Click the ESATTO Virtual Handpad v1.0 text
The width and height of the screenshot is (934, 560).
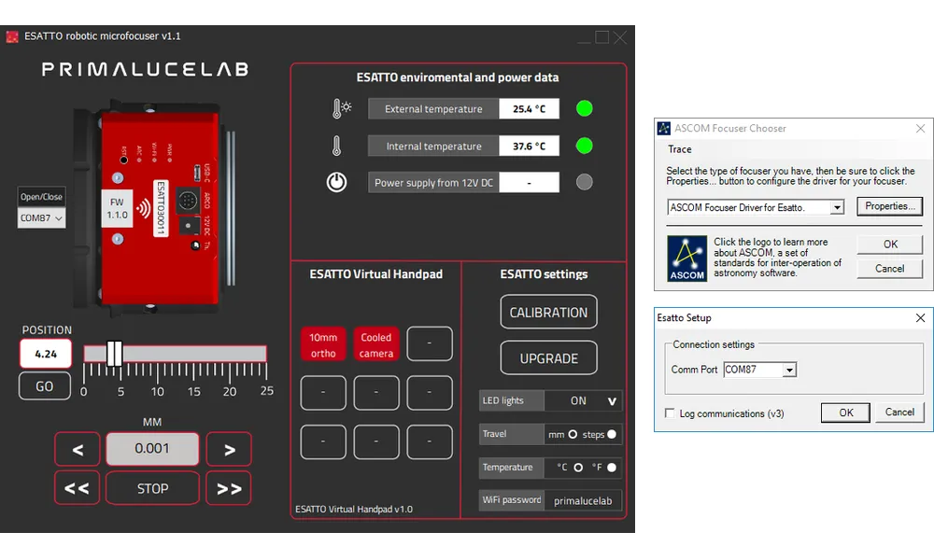[354, 509]
